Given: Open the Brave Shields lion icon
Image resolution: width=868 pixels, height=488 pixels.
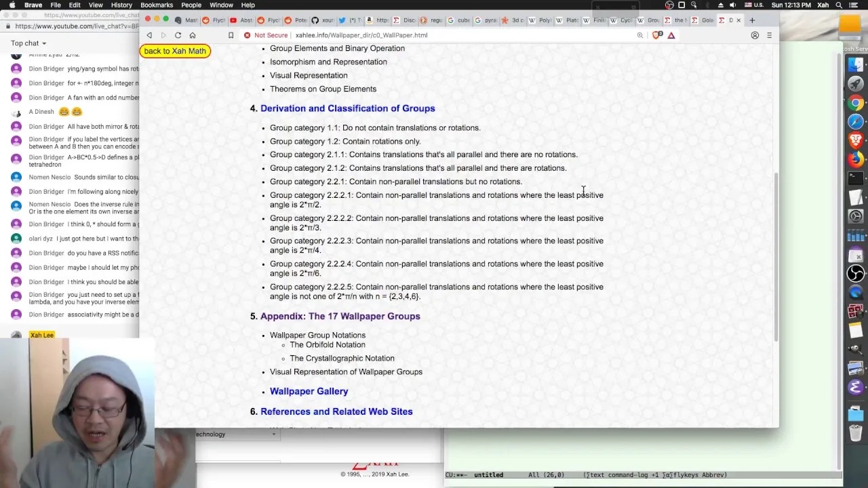Looking at the screenshot, I should point(656,35).
